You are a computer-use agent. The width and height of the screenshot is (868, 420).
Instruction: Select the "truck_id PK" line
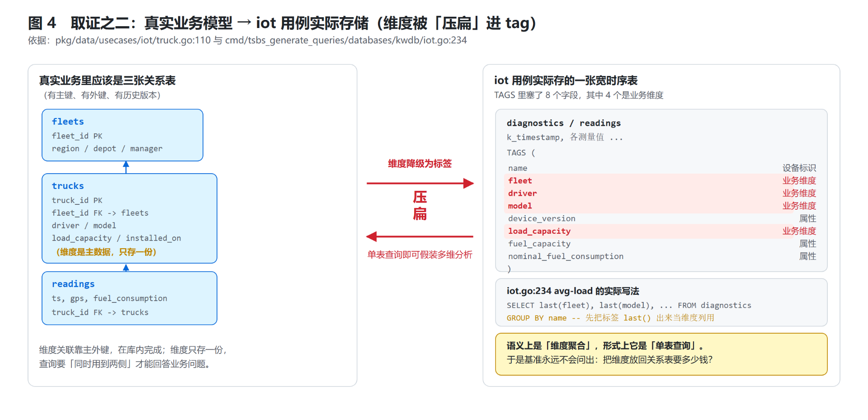click(x=77, y=200)
